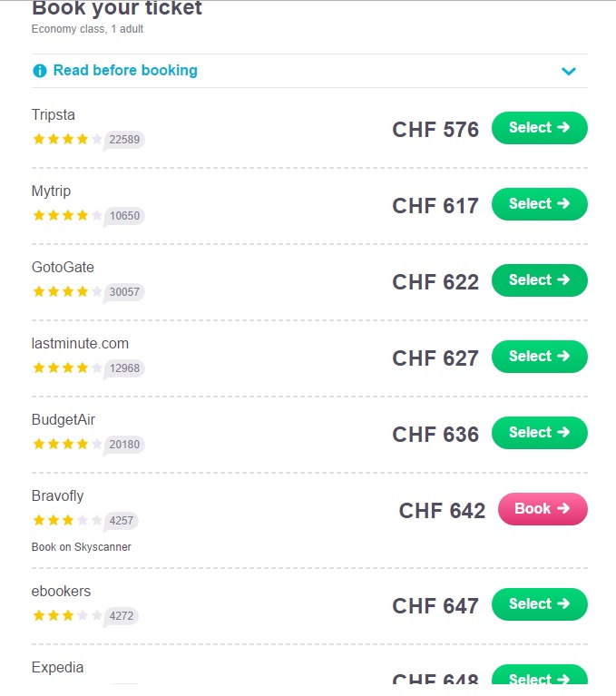Select the Tripsta CHF 576 offer
The height and width of the screenshot is (696, 616).
point(539,128)
